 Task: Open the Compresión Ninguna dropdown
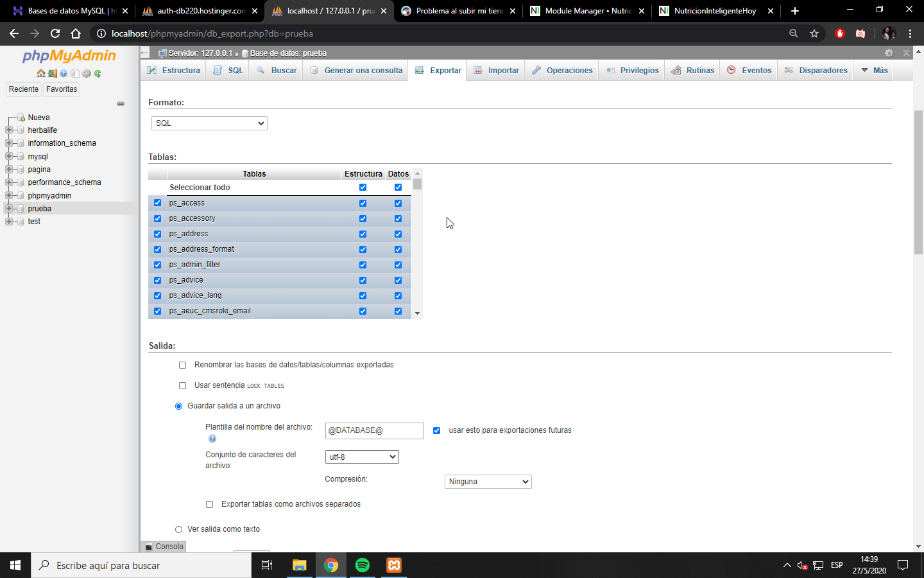click(x=488, y=482)
